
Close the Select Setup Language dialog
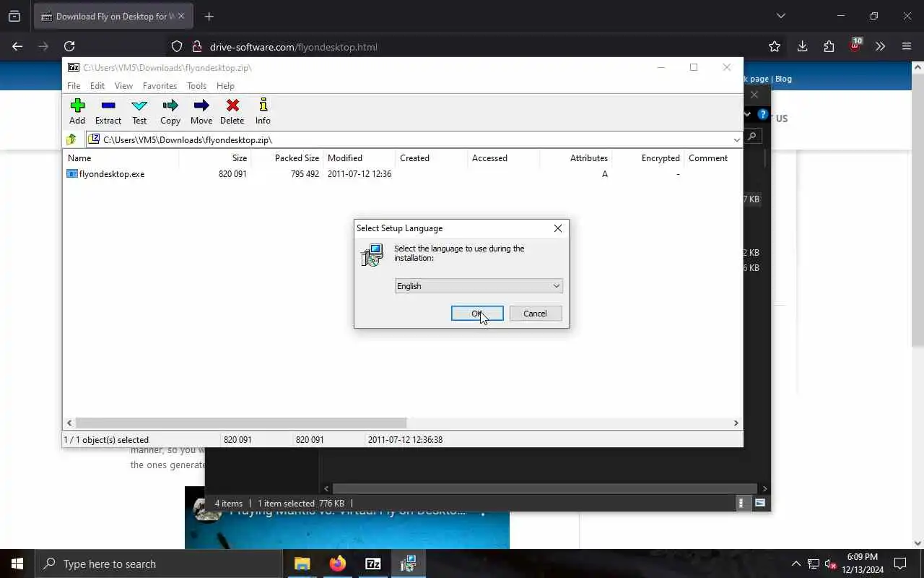tap(557, 228)
